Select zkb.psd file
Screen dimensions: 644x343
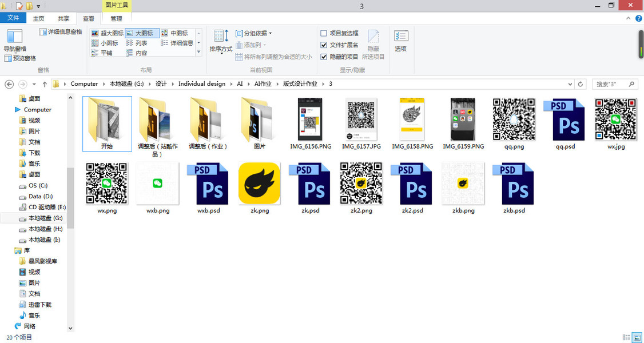pos(514,188)
